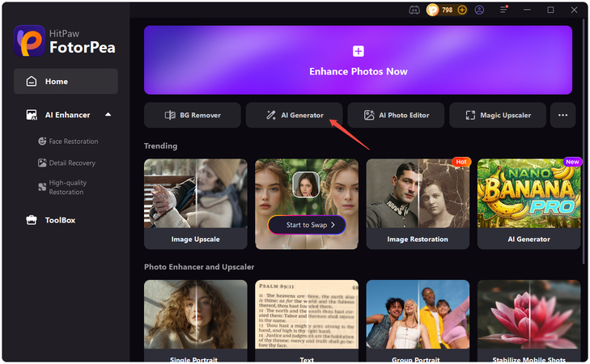The height and width of the screenshot is (364, 590).
Task: Open the hamburger menu with notification dot
Action: 504,10
